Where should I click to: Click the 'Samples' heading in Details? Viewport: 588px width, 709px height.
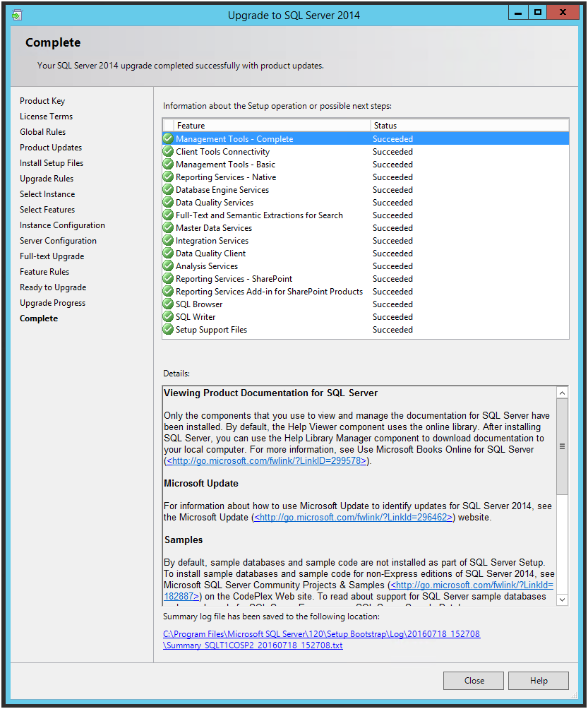(184, 540)
